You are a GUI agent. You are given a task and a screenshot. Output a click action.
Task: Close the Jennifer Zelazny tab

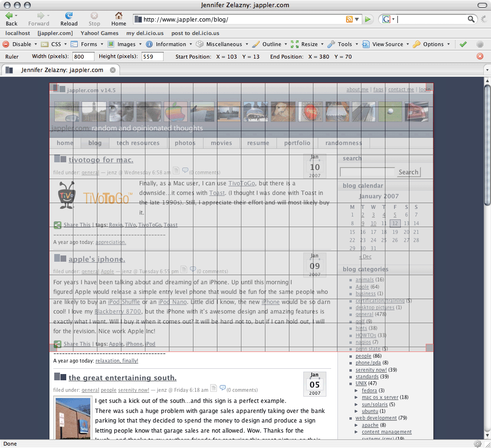click(x=113, y=70)
